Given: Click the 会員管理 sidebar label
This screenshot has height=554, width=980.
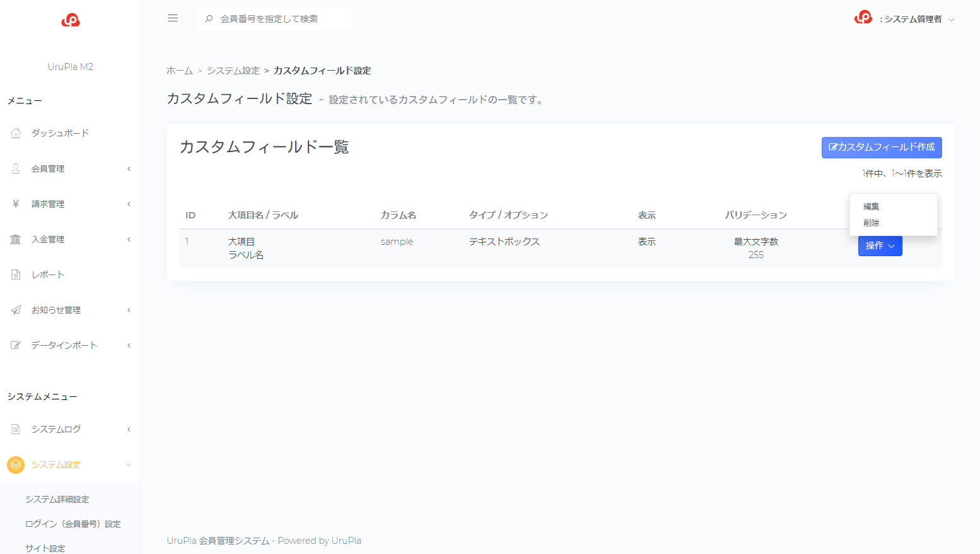Looking at the screenshot, I should tap(48, 168).
